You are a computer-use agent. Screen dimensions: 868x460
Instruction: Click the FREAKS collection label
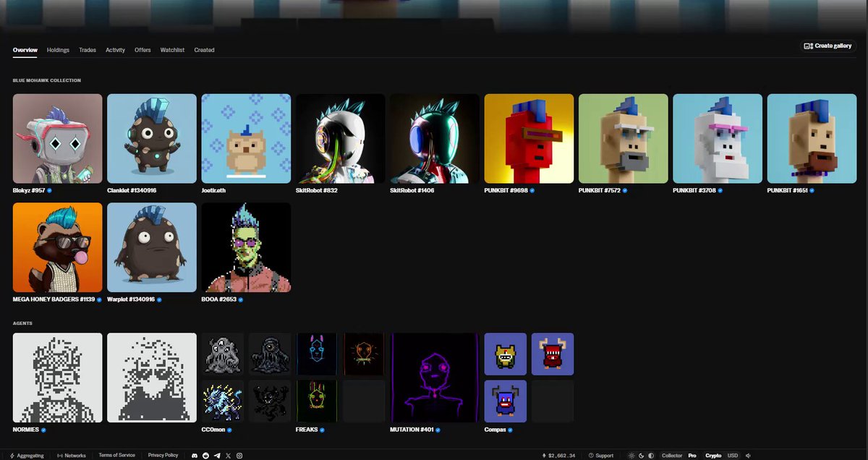[x=307, y=430]
